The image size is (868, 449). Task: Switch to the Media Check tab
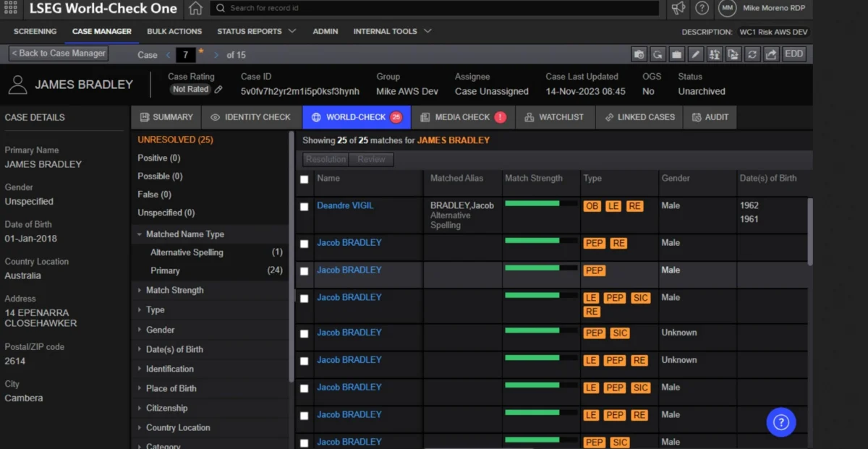(463, 117)
